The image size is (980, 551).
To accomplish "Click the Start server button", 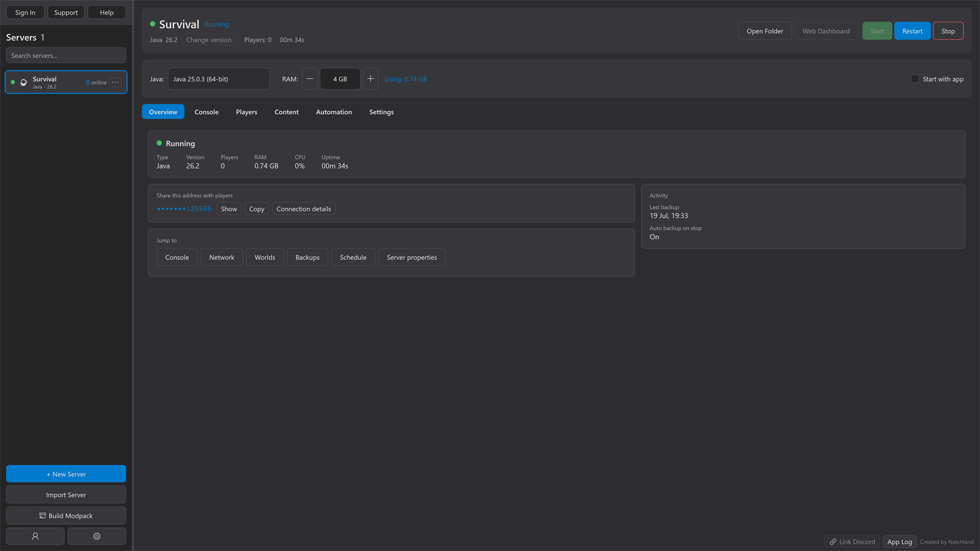I will [x=877, y=31].
